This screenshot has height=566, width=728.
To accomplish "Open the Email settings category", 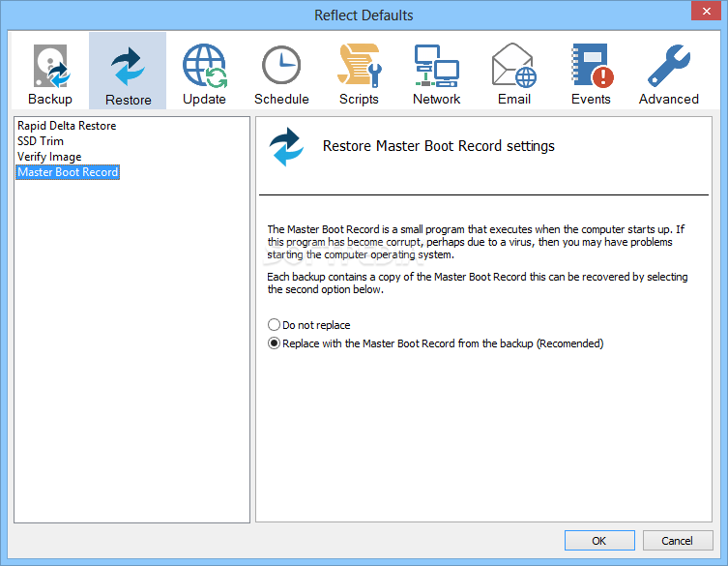I will click(514, 71).
